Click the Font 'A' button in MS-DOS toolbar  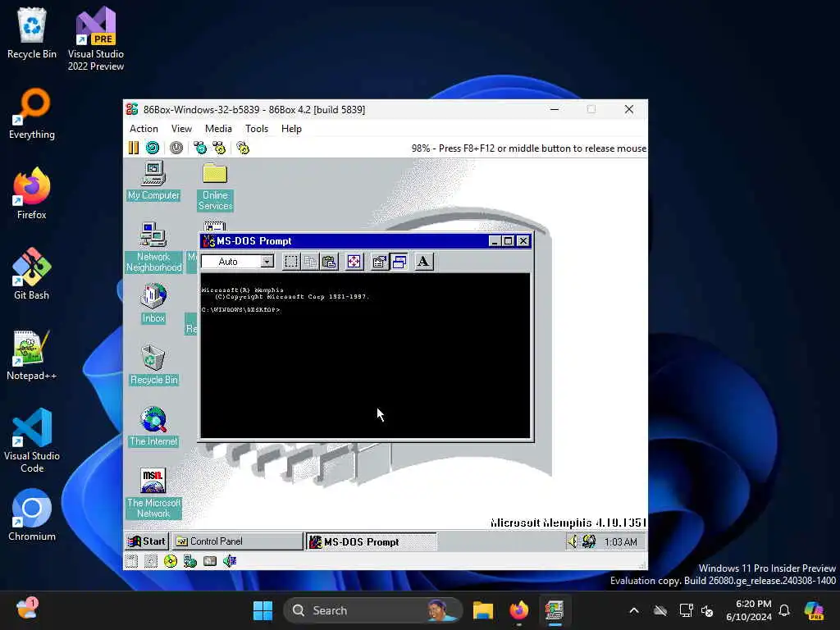pos(423,262)
